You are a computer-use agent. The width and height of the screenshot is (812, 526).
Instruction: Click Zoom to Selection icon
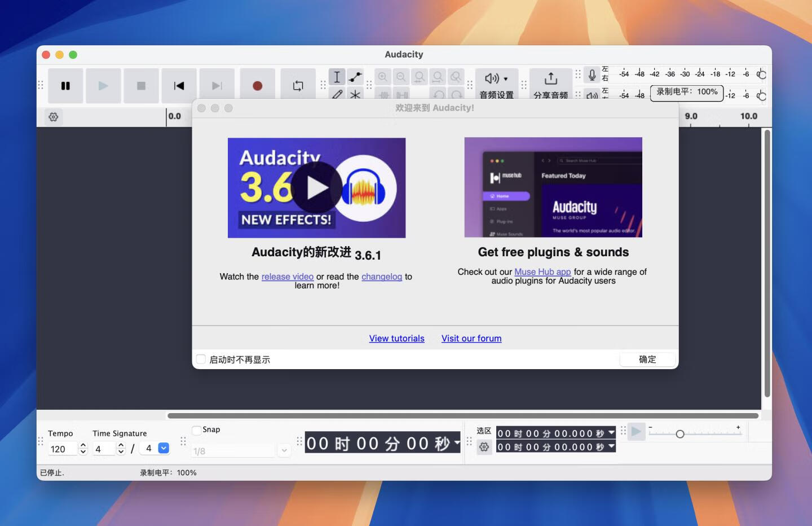419,77
